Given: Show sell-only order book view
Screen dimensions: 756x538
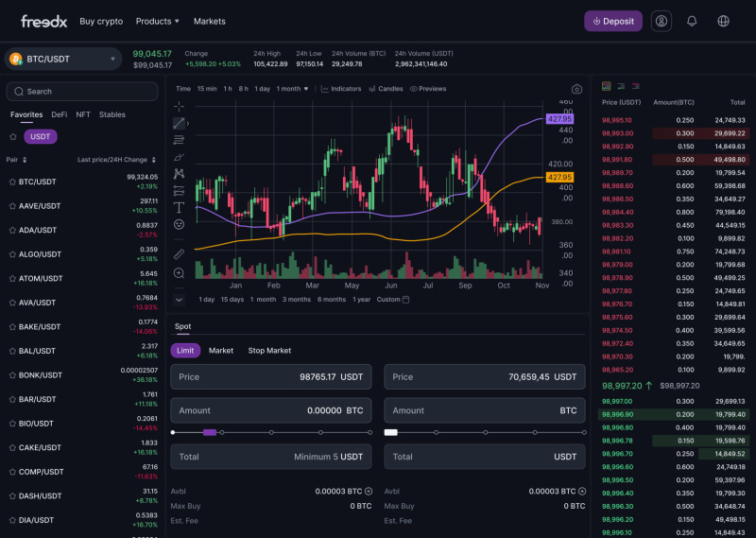Looking at the screenshot, I should point(635,86).
